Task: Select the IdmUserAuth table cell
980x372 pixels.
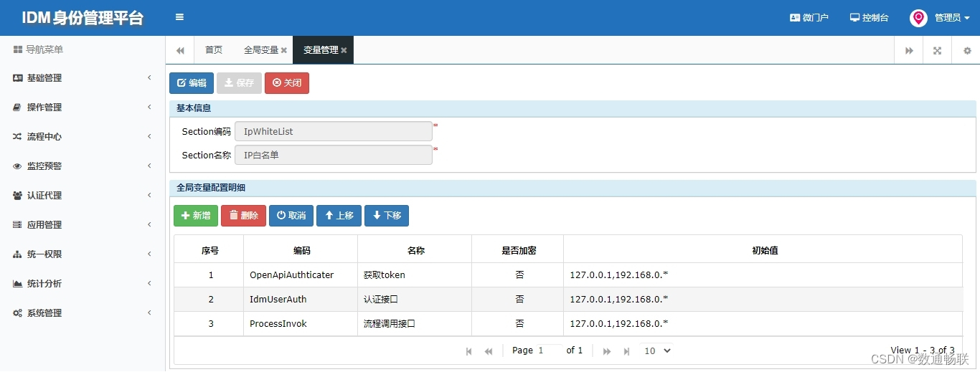Action: (x=301, y=300)
